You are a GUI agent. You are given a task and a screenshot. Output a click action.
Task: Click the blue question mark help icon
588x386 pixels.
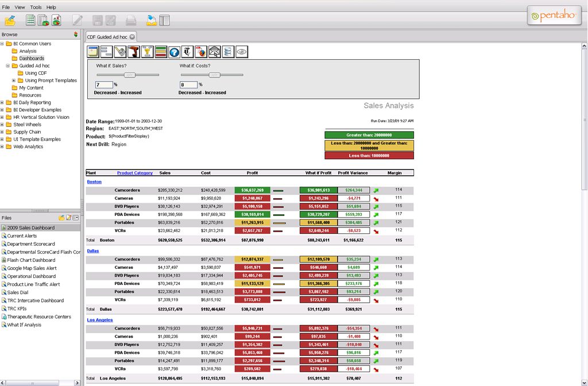coord(174,52)
